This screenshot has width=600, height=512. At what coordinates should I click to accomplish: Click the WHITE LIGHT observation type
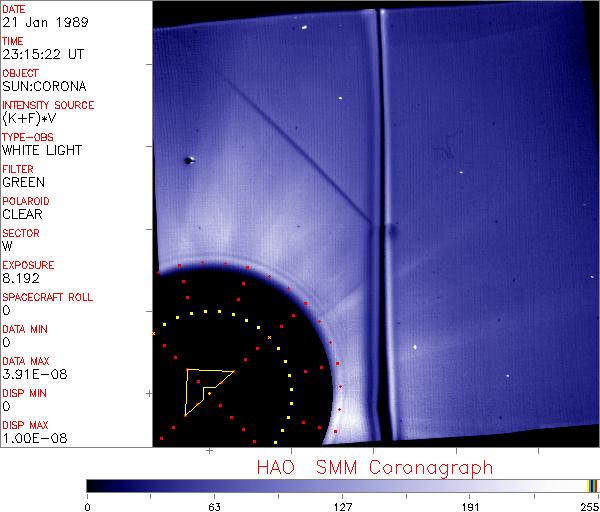click(x=41, y=150)
